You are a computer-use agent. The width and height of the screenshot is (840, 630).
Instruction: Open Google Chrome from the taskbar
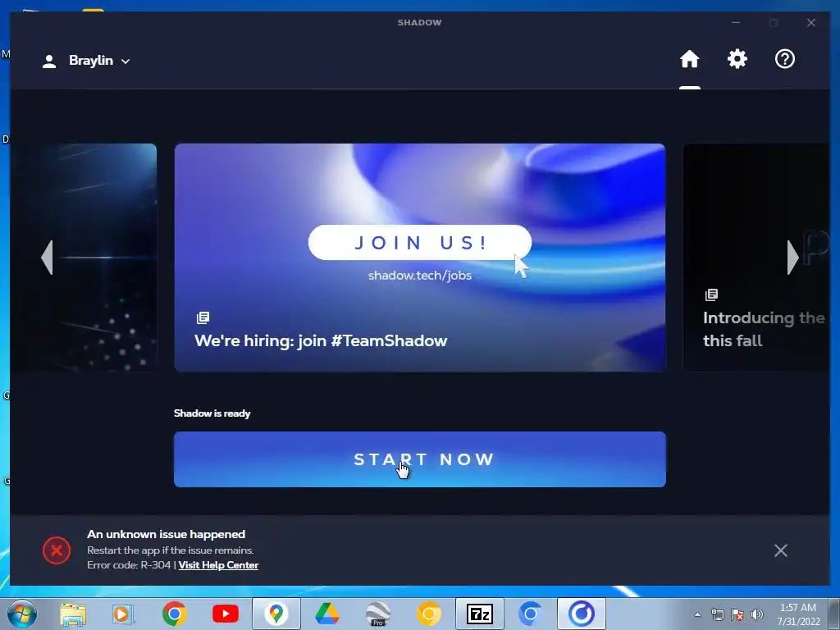pos(174,614)
